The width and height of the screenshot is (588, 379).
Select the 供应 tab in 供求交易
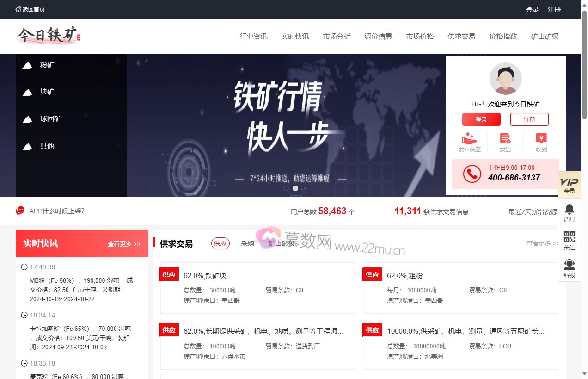220,243
